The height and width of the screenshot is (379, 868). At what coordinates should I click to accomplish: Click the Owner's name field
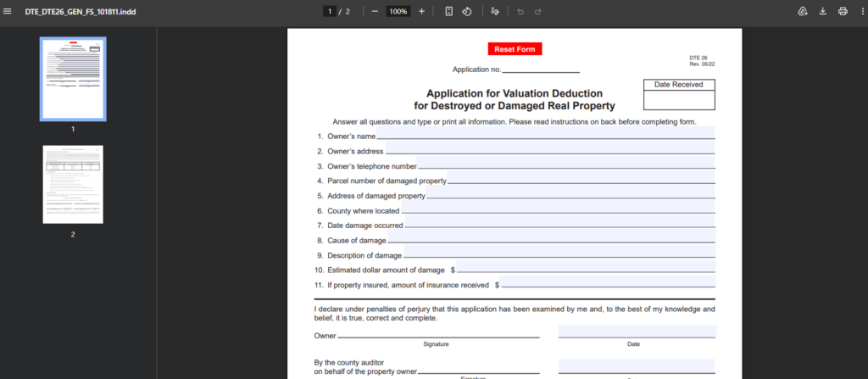545,134
